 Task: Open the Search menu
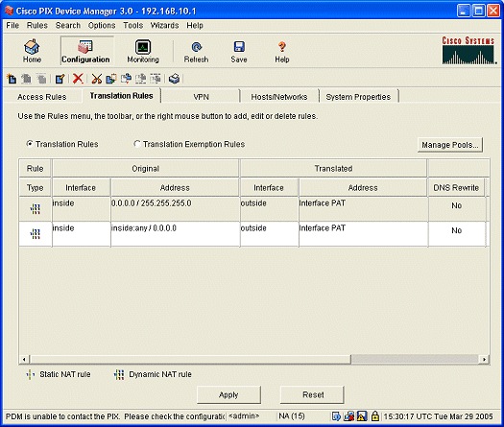click(x=68, y=25)
